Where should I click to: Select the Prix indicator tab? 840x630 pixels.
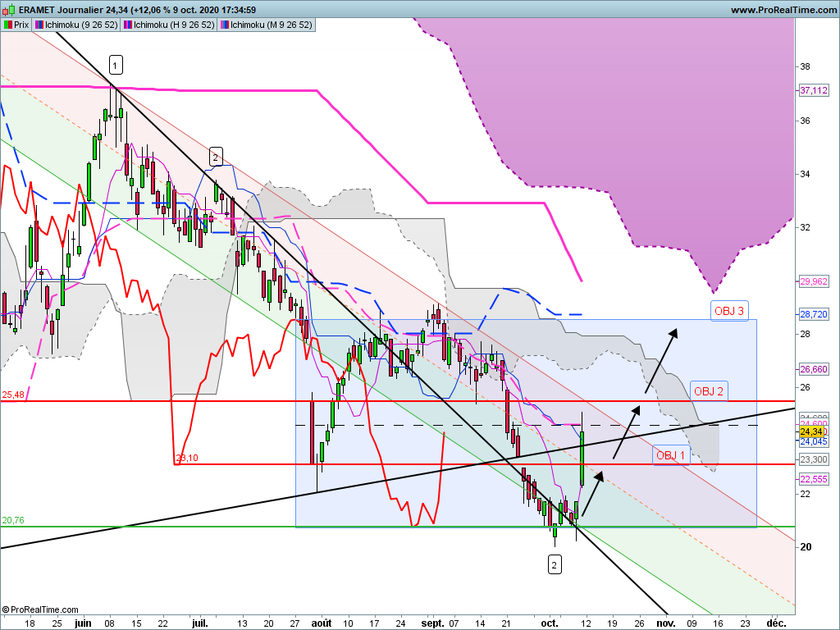(x=16, y=25)
